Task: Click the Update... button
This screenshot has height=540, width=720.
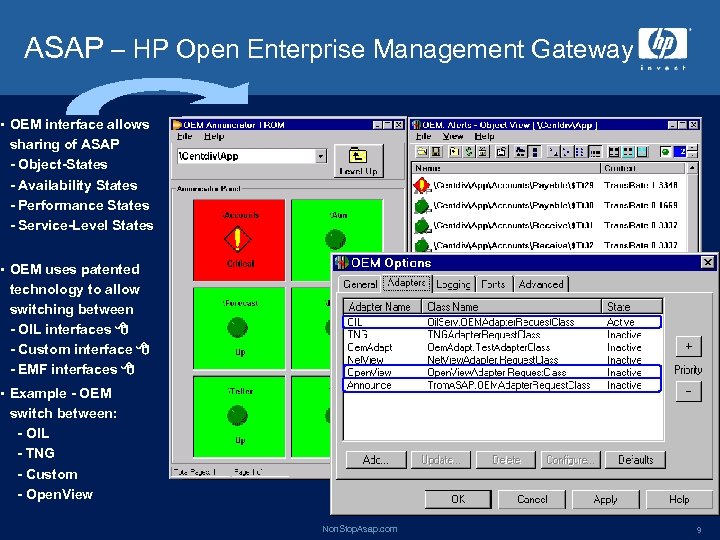Action: 440,460
